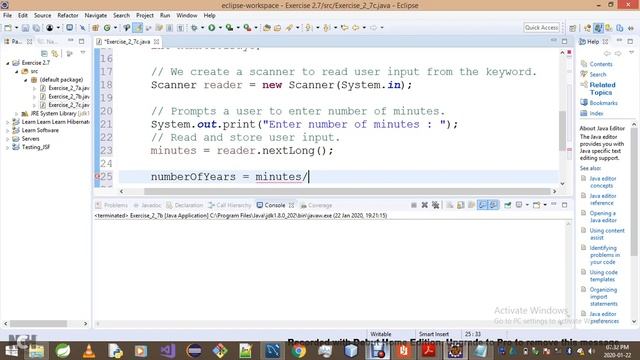Switch to the Declaration tab
The image size is (640, 360).
click(x=184, y=205)
